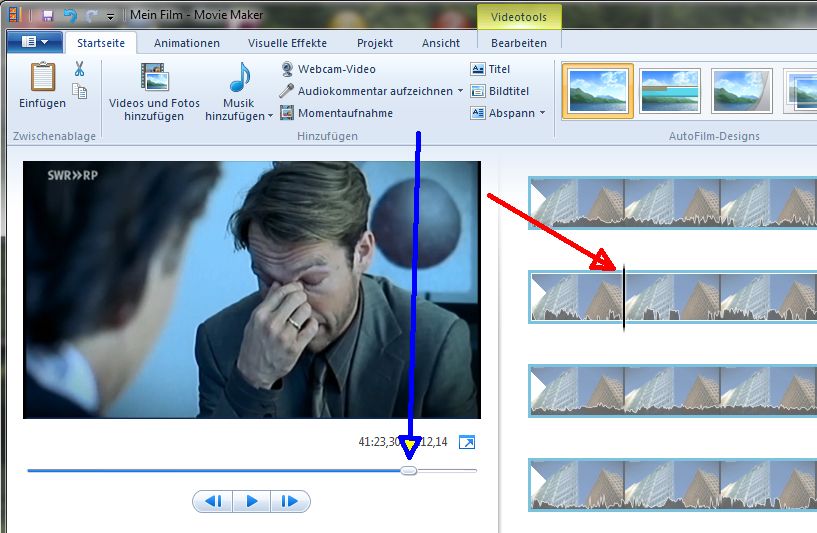Select the third AutoFilm design thumbnail
The height and width of the screenshot is (533, 817).
point(741,91)
